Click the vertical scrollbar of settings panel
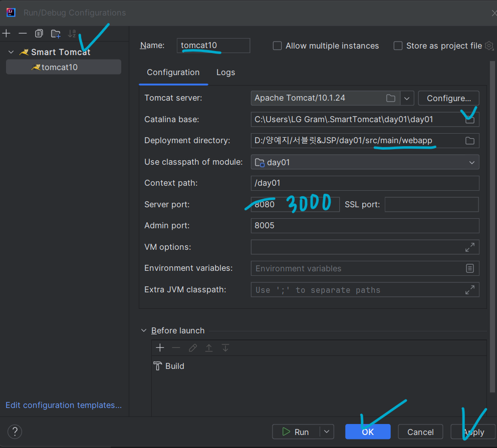 coord(492,226)
